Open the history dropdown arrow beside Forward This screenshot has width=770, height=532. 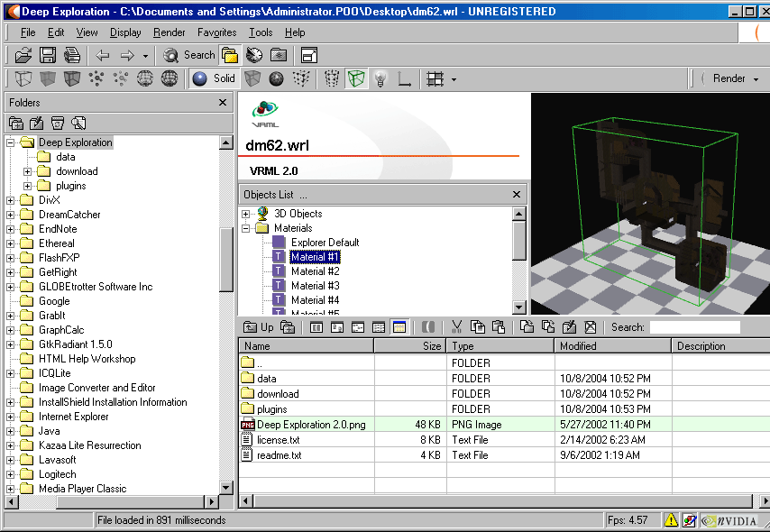(x=145, y=56)
